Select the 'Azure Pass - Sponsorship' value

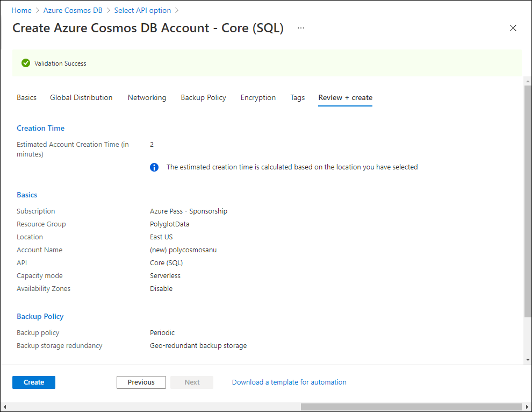pyautogui.click(x=189, y=211)
